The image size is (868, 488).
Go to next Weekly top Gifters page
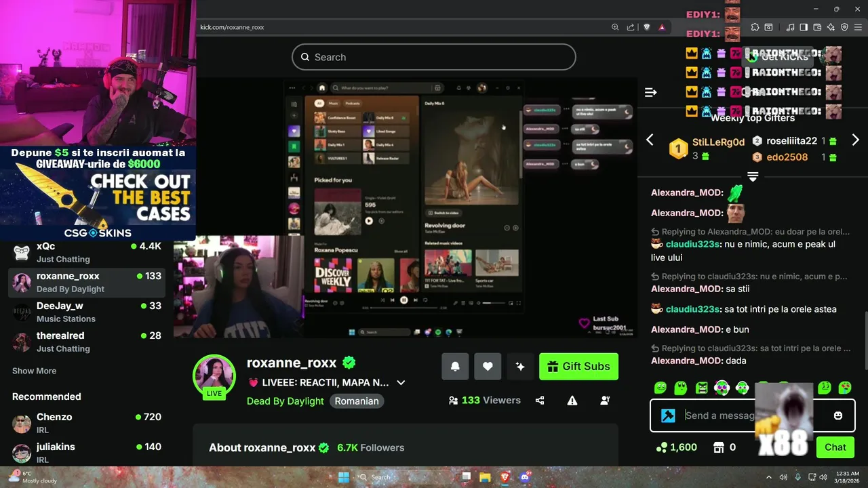pyautogui.click(x=855, y=140)
